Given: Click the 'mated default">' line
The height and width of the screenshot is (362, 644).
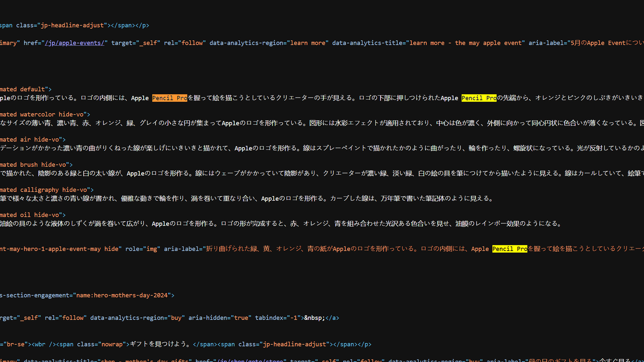Looking at the screenshot, I should 26,89.
